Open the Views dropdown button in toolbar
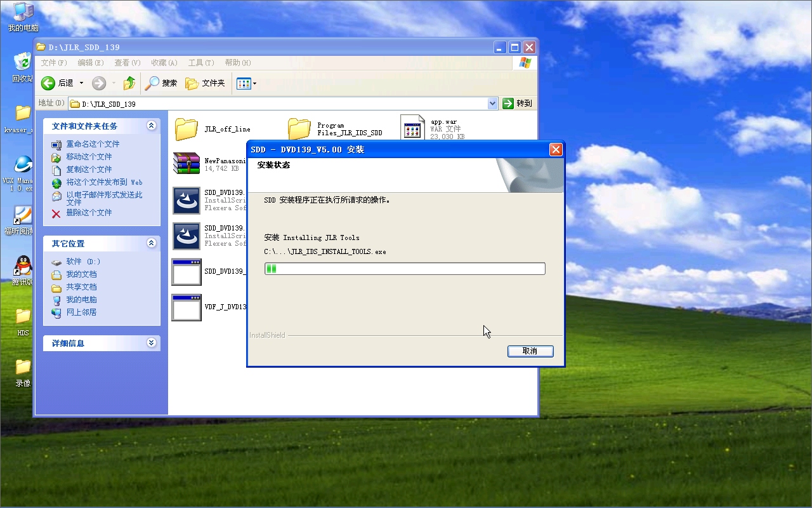The height and width of the screenshot is (508, 812). [246, 83]
